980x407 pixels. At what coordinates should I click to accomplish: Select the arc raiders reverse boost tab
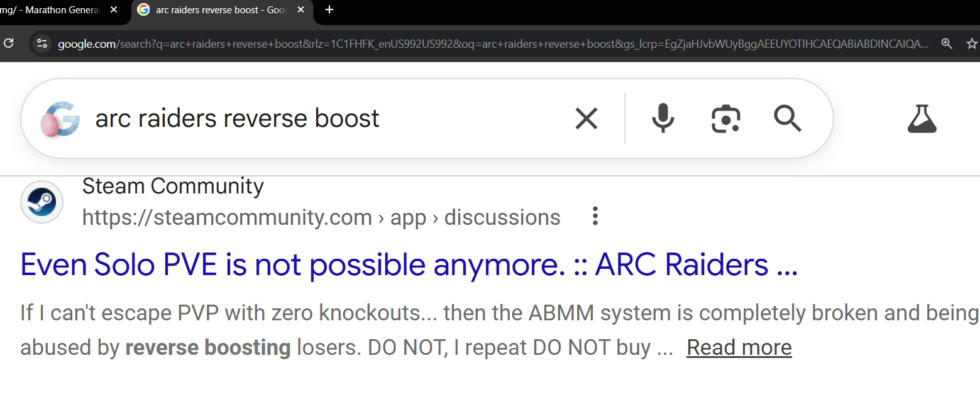pos(222,10)
